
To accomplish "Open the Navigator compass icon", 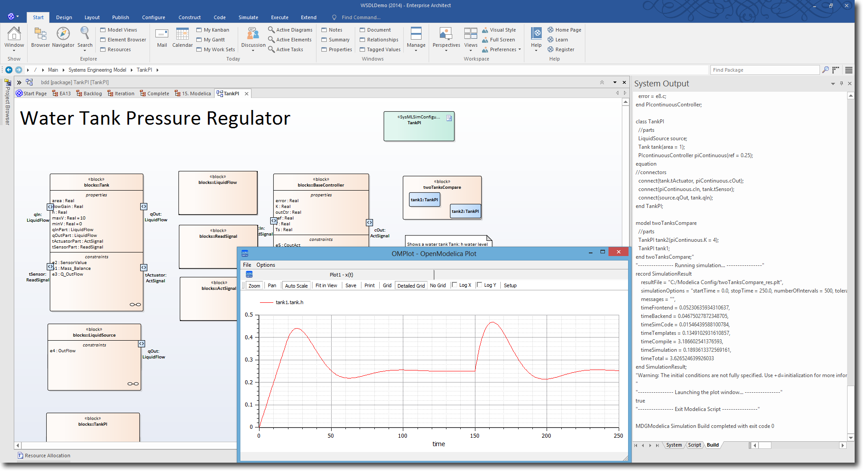I will tap(63, 34).
